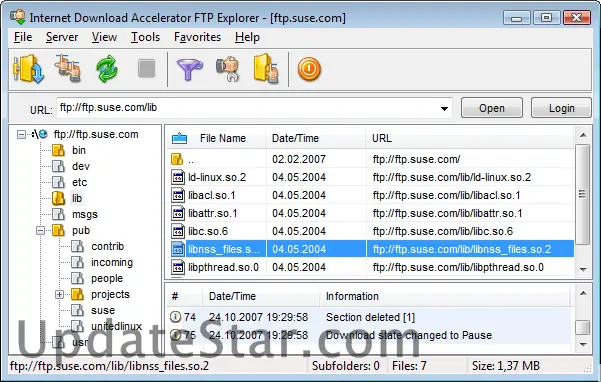Screen dimensions: 601x382
Task: Click the ld-linux.so.2 file icon
Action: [178, 177]
